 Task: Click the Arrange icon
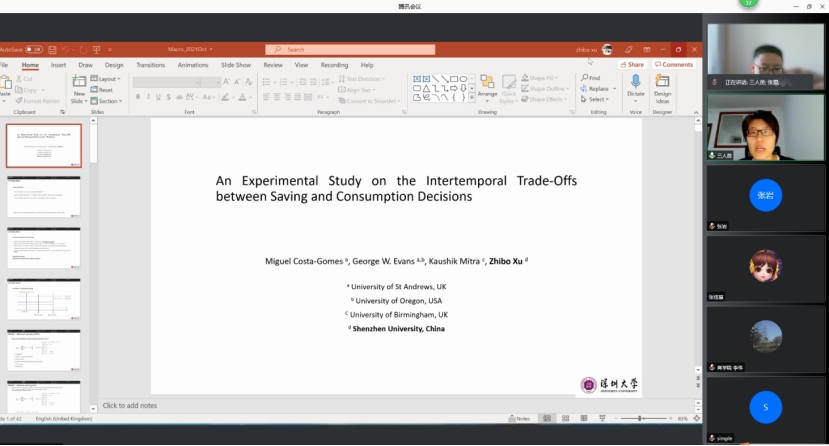coord(487,84)
